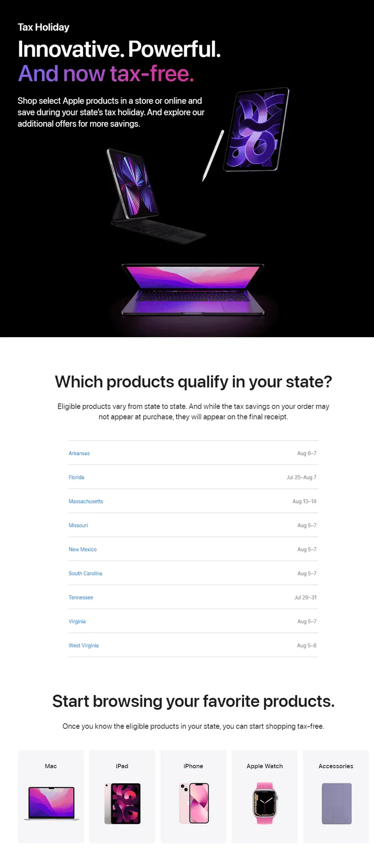View Massachusetts eligible products
This screenshot has width=374, height=868.
[x=86, y=502]
